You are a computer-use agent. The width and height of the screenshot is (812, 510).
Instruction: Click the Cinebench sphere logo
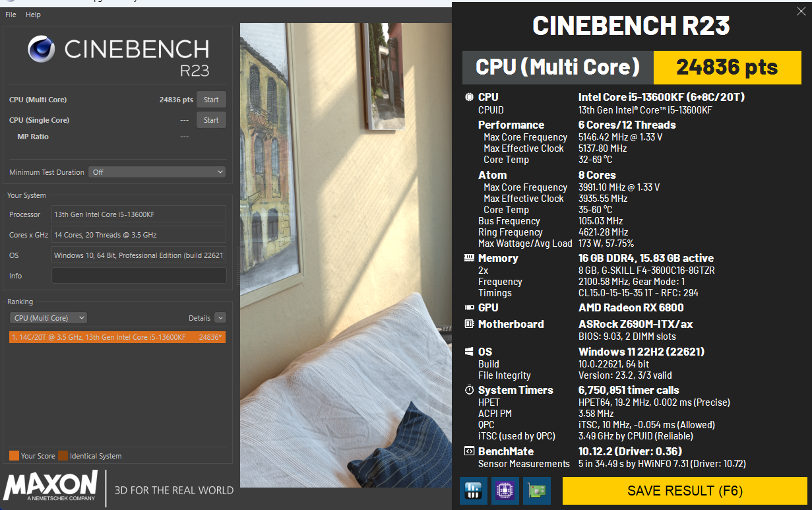pos(42,49)
